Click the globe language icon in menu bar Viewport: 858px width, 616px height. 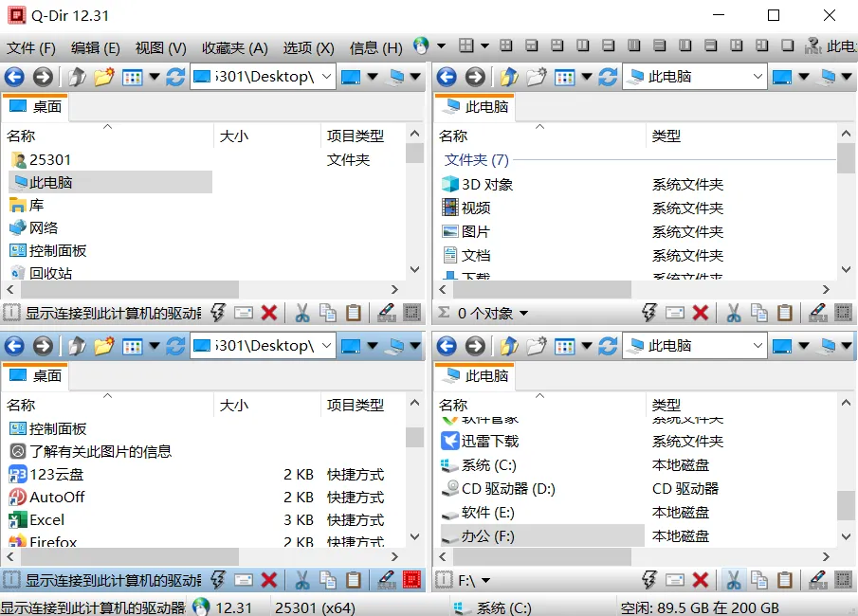421,45
